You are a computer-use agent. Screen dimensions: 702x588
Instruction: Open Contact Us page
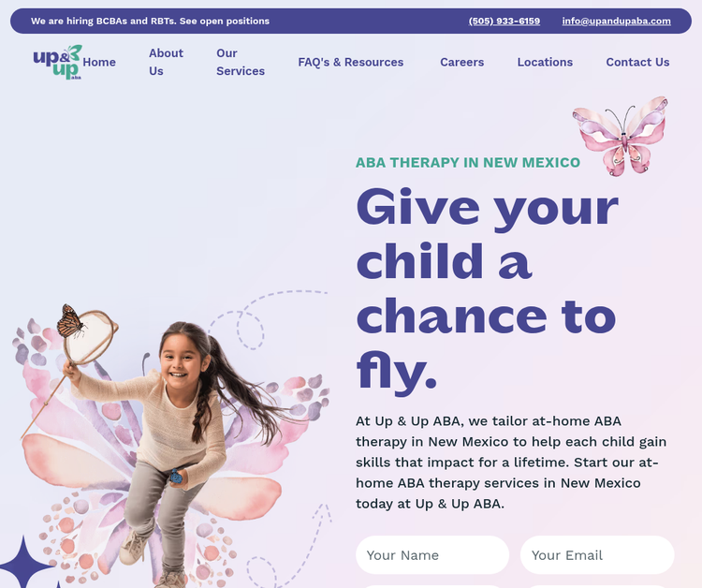[637, 62]
